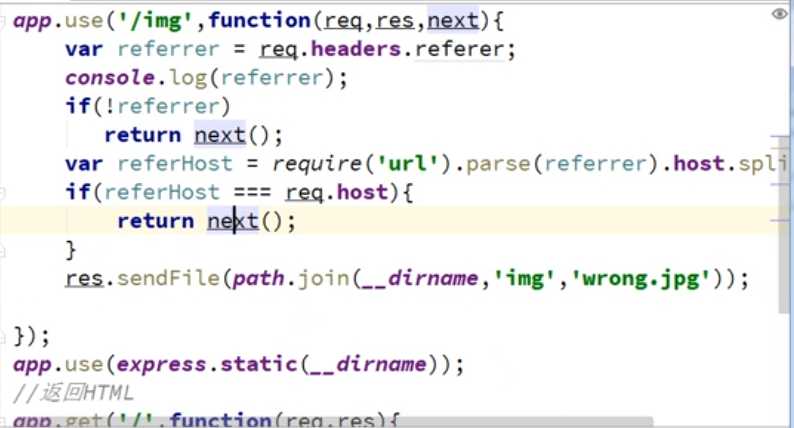This screenshot has height=428, width=794.
Task: Click 'console' in console.log(referrer)
Action: pyautogui.click(x=110, y=78)
